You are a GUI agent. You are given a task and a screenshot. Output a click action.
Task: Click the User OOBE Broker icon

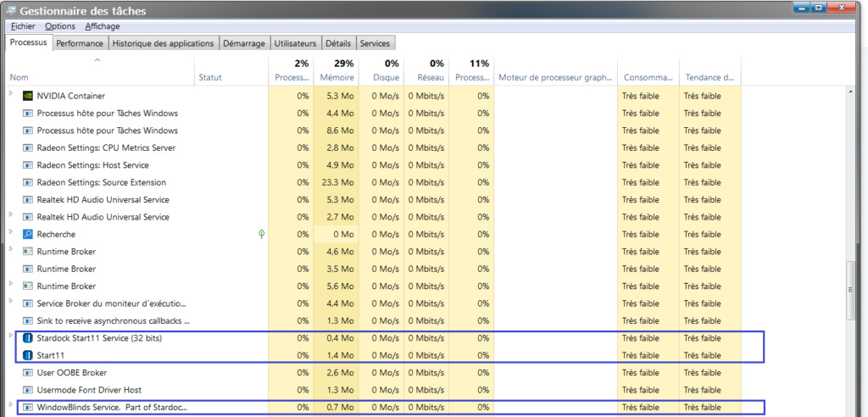tap(27, 373)
